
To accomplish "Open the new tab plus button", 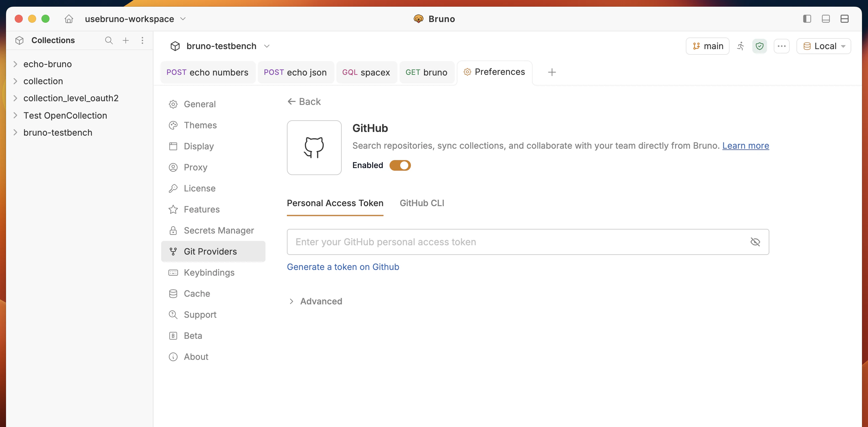I will click(552, 73).
